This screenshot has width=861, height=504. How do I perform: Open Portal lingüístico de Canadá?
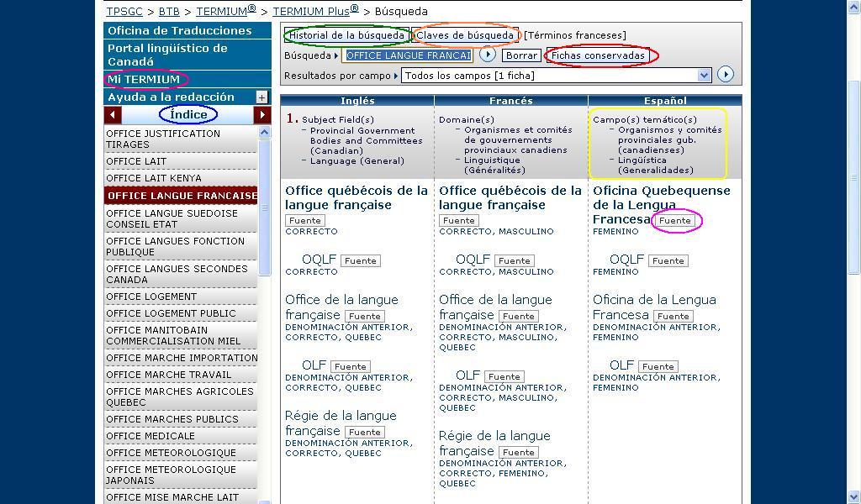pos(188,55)
